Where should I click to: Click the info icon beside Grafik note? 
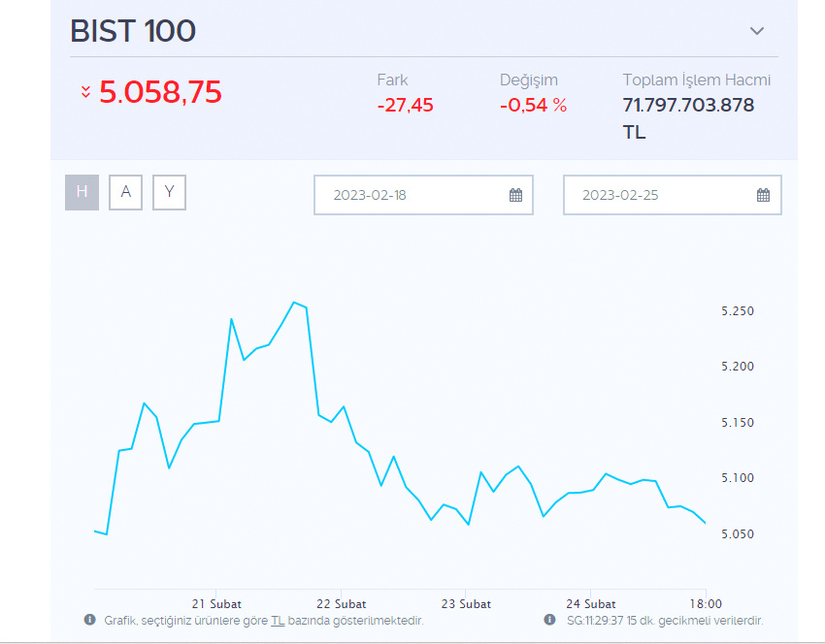click(x=90, y=620)
